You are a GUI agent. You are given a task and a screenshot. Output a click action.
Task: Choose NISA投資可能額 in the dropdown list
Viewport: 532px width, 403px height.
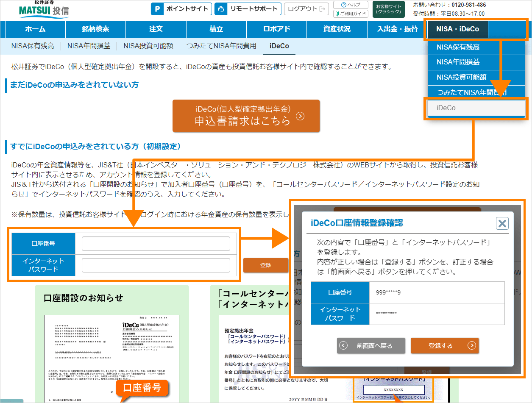point(476,77)
